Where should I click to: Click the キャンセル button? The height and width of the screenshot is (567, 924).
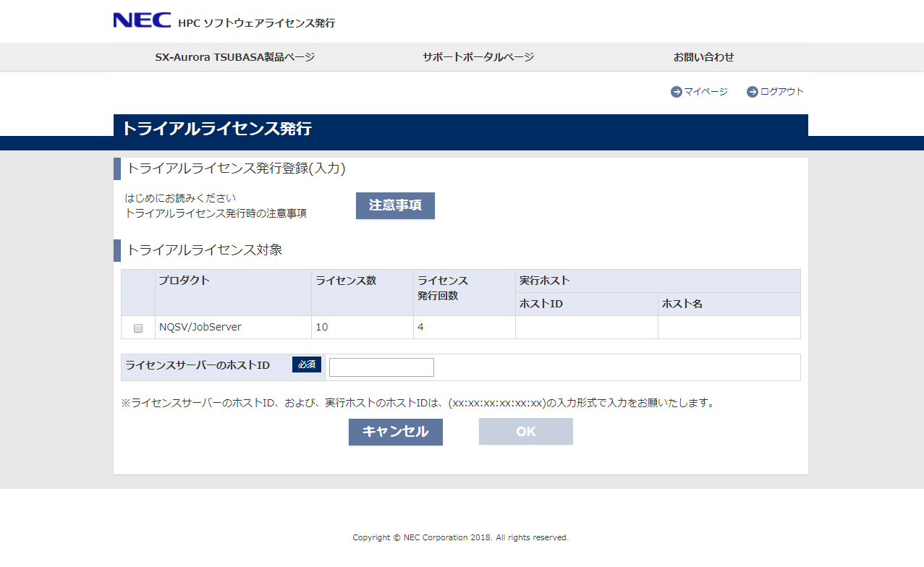396,432
